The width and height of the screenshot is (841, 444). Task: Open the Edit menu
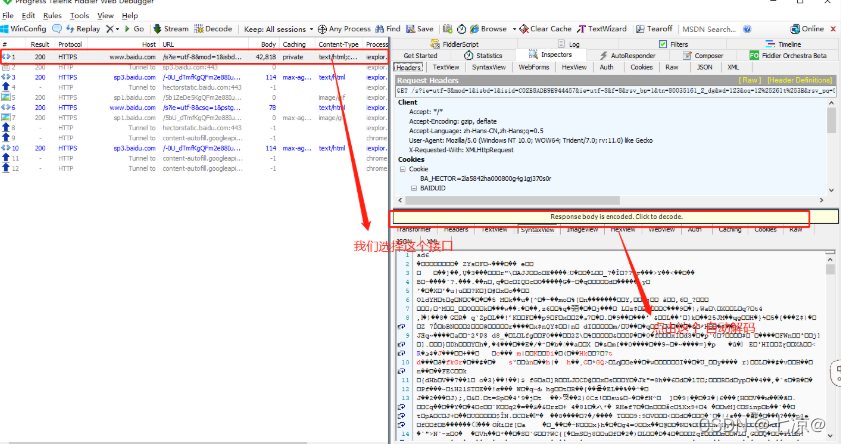[28, 16]
